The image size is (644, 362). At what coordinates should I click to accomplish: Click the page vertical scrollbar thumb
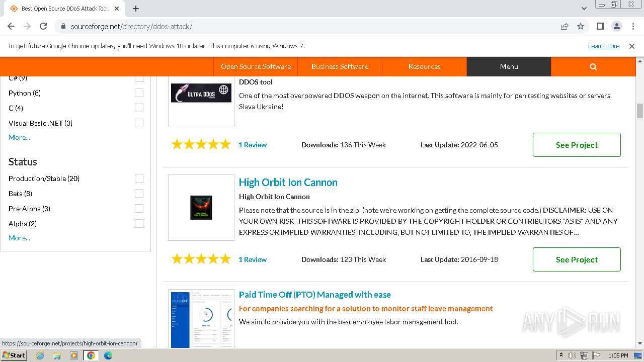pyautogui.click(x=640, y=111)
